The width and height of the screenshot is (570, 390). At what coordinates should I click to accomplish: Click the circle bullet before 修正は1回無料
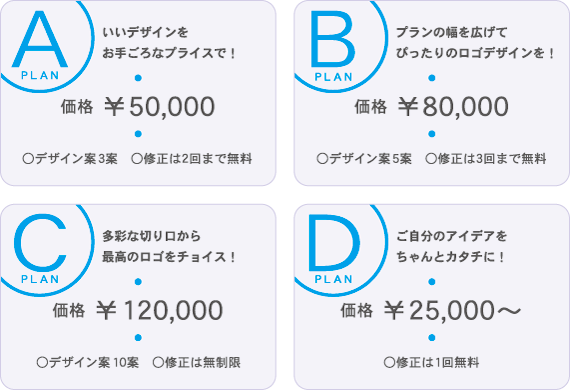coord(389,363)
